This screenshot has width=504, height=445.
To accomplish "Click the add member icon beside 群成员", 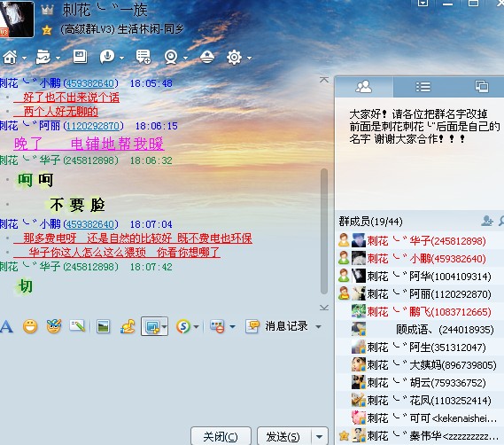I will (487, 221).
